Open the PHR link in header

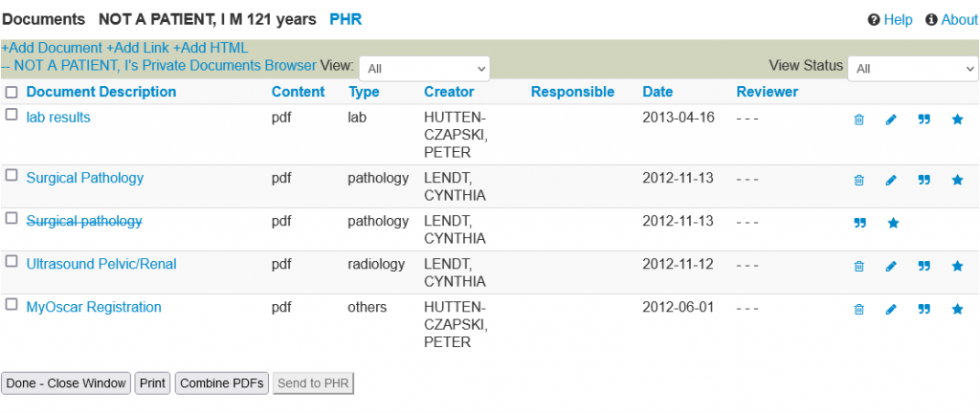(x=345, y=19)
